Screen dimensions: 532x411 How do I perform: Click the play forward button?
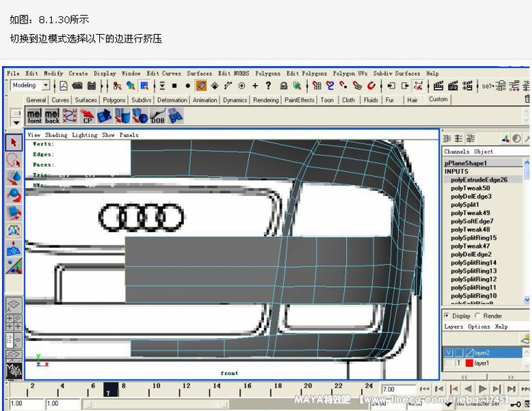(482, 389)
